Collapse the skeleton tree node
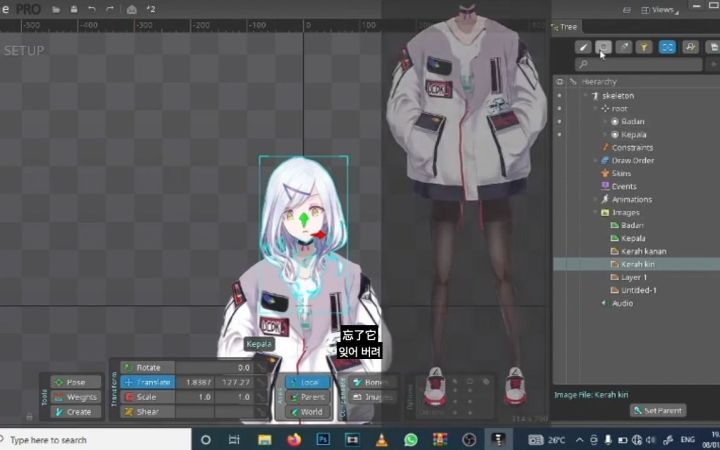The height and width of the screenshot is (450, 720). pyautogui.click(x=585, y=96)
